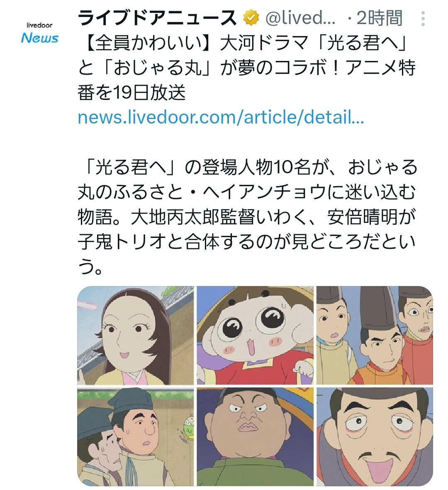Screen dimensions: 448x490
Task: Open the long-haired woman character image
Action: pos(135,335)
